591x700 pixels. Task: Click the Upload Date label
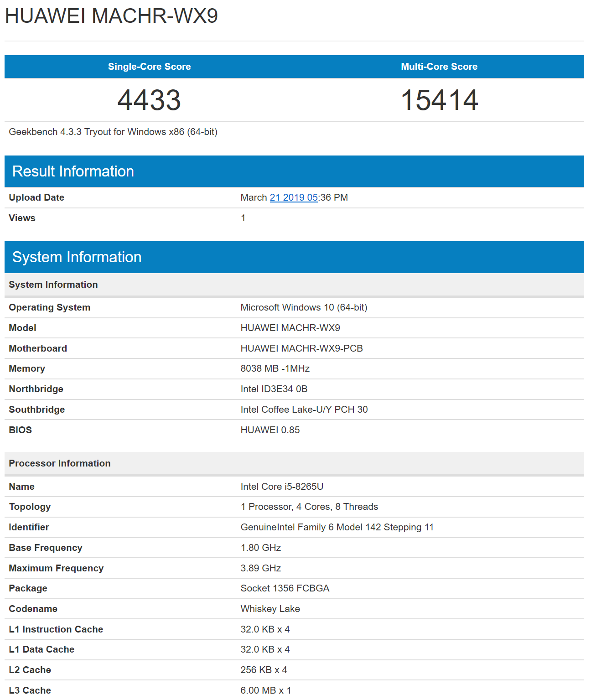pos(36,197)
